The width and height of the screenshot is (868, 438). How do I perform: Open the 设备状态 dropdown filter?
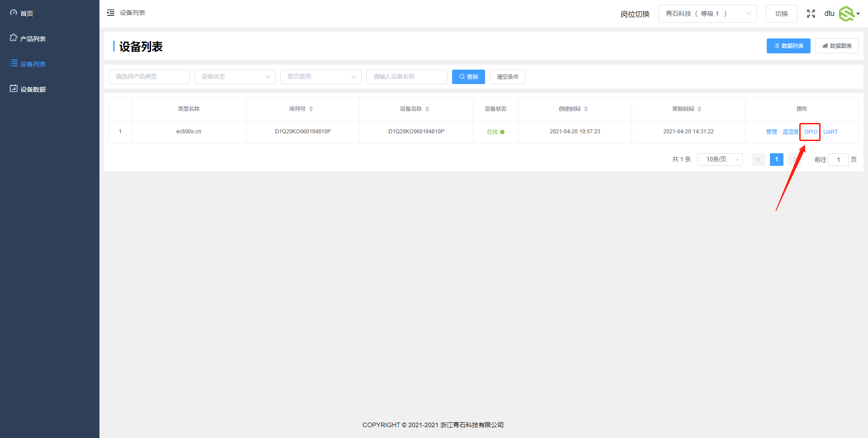click(235, 77)
